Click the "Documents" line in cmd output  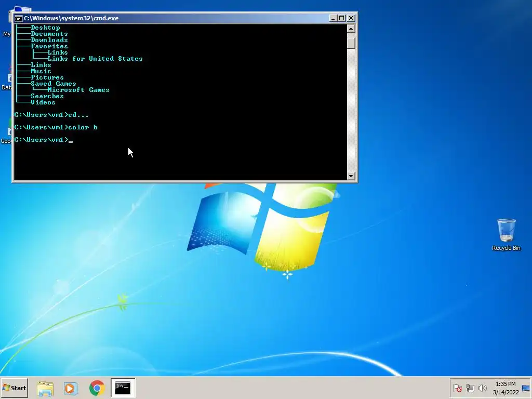[x=49, y=34]
